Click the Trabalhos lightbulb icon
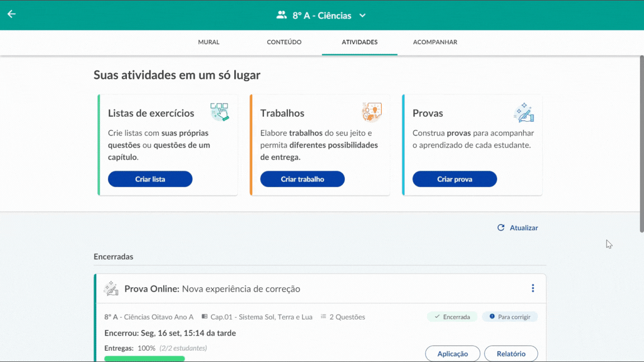The image size is (644, 362). (x=372, y=112)
